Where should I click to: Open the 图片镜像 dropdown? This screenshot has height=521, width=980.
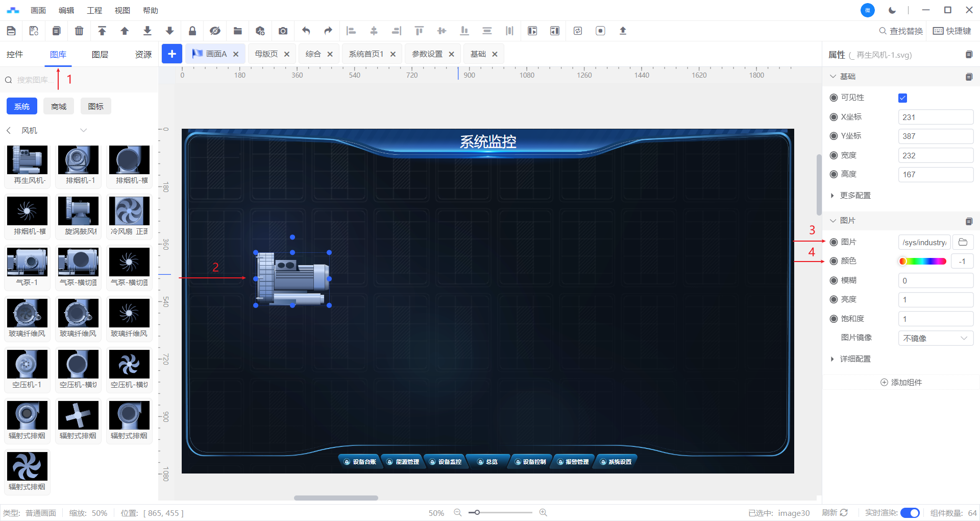click(935, 338)
